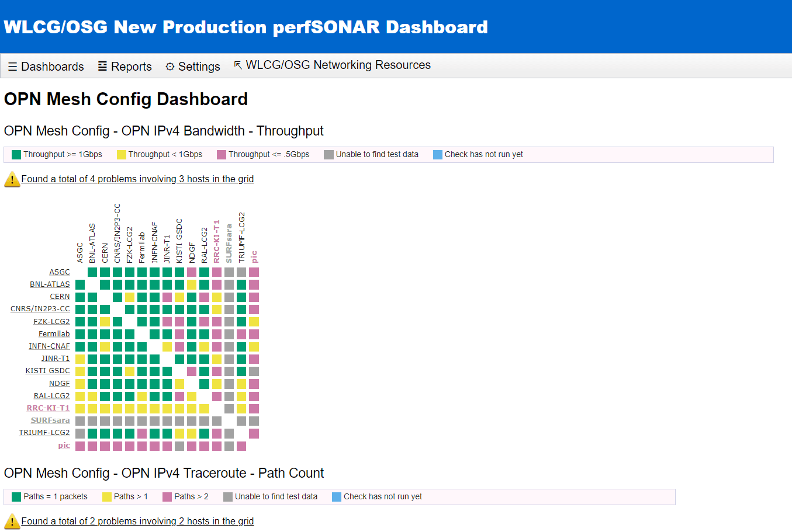Open the 2 problems involving 2 hosts link
Image resolution: width=792 pixels, height=532 pixels.
(x=137, y=521)
